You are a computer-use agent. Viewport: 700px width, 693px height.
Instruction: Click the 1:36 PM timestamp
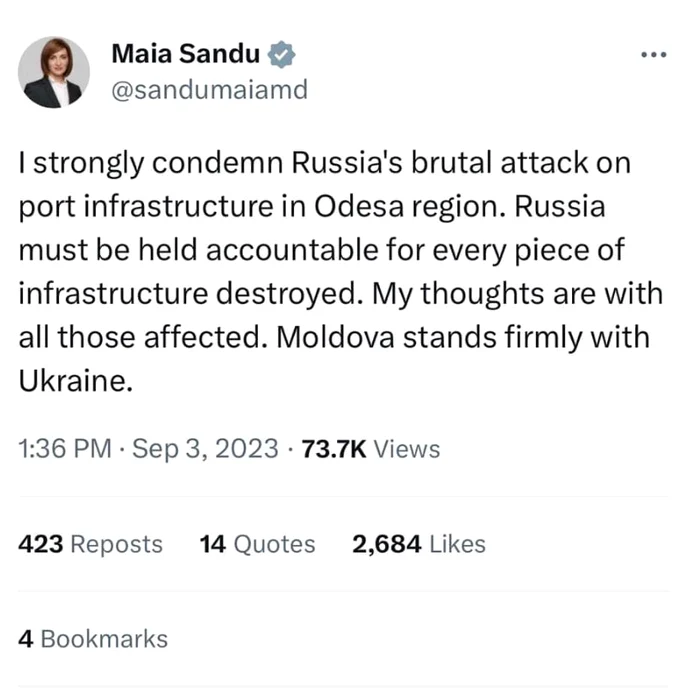pos(65,448)
